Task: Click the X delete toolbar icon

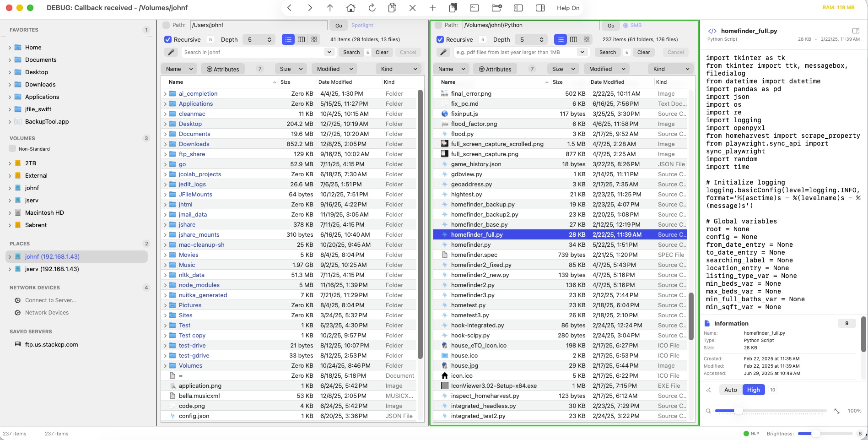Action: [412, 8]
